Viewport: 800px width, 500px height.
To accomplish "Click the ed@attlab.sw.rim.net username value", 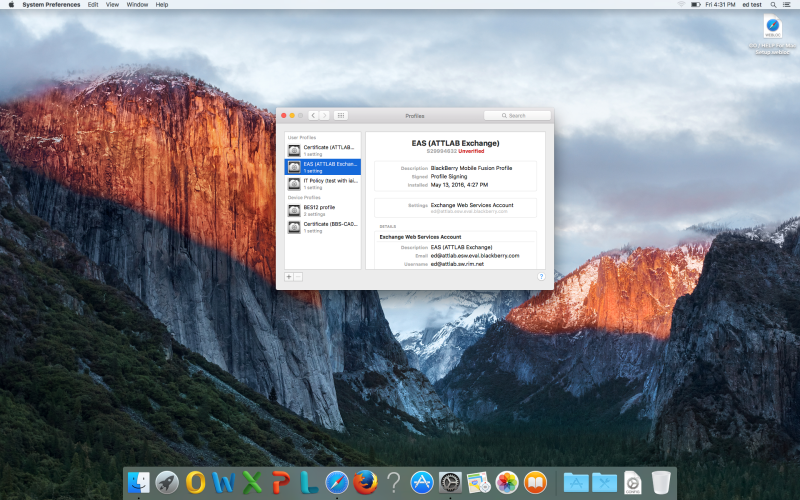I will (x=457, y=264).
